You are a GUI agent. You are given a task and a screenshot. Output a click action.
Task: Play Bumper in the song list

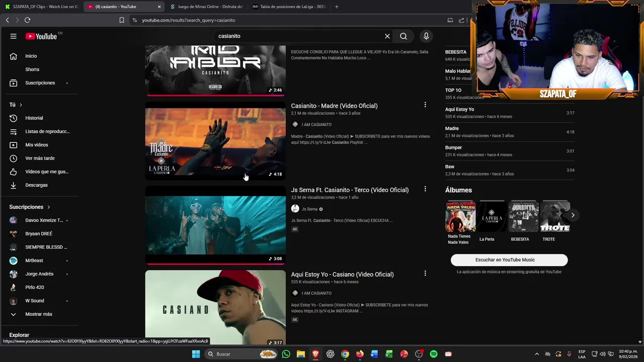510,151
